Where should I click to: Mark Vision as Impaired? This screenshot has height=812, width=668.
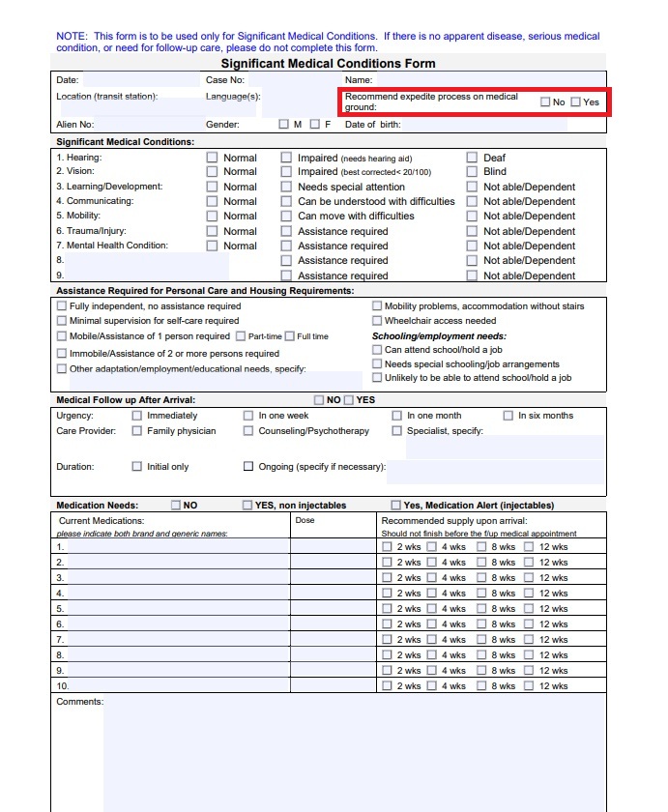coord(287,172)
